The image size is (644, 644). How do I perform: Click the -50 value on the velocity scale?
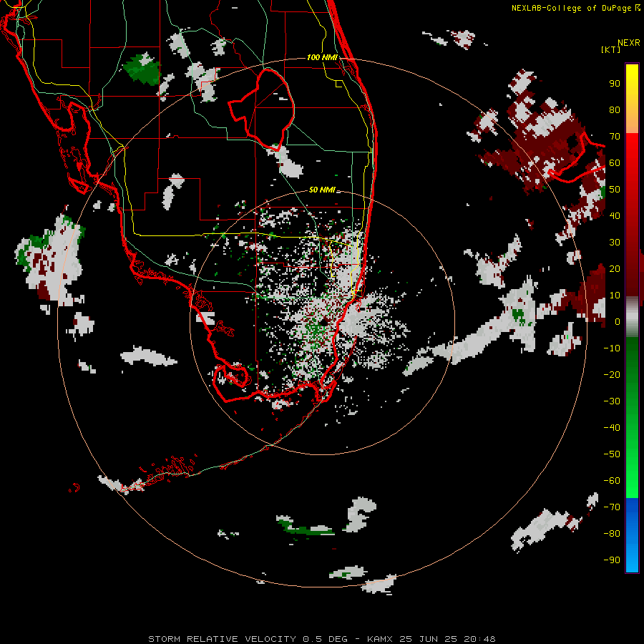pyautogui.click(x=612, y=454)
